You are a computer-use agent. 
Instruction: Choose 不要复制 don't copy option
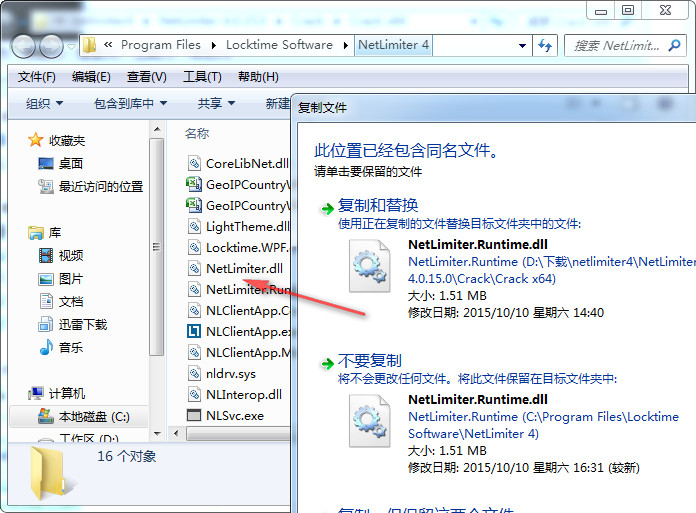[370, 361]
